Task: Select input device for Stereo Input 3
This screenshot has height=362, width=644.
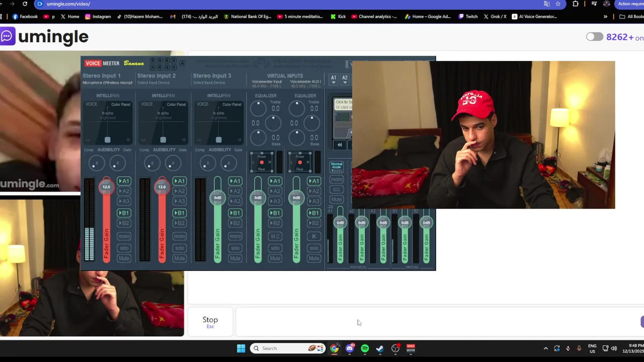Action: pos(209,82)
